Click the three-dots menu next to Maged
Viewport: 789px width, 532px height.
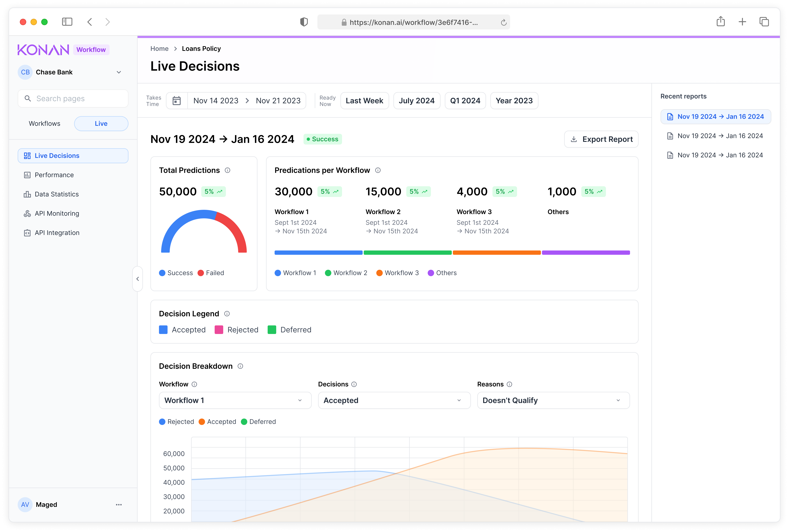click(x=119, y=505)
